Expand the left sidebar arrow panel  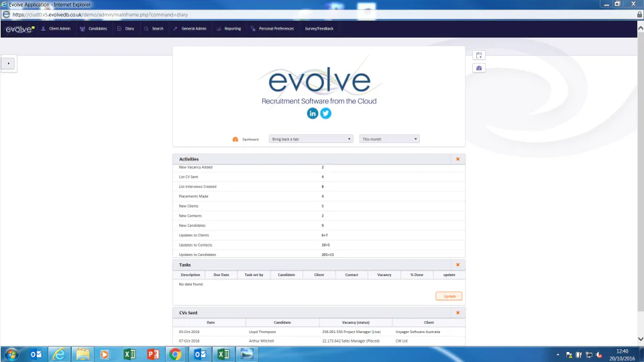pos(9,63)
